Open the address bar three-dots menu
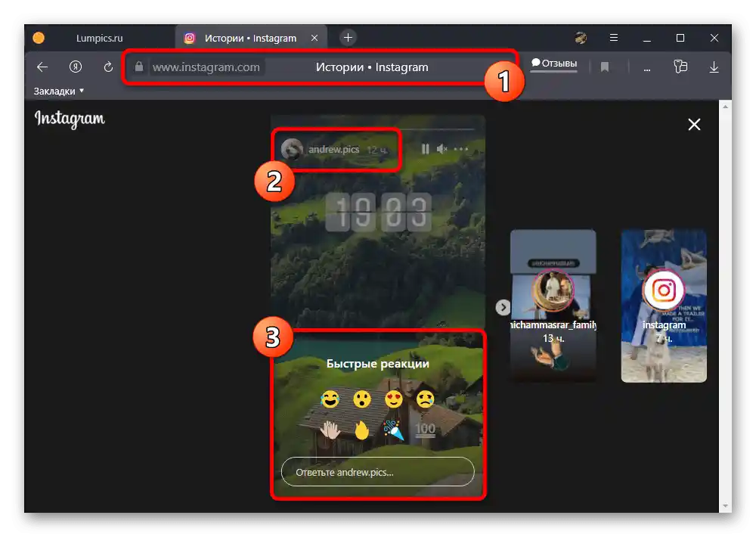Screen dimensions: 756x537 647,70
